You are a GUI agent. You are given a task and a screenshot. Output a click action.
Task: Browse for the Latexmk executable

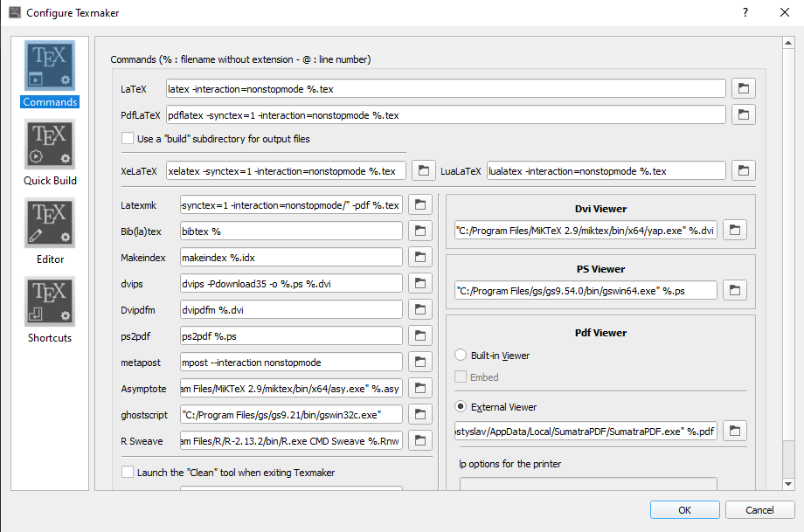pos(420,205)
